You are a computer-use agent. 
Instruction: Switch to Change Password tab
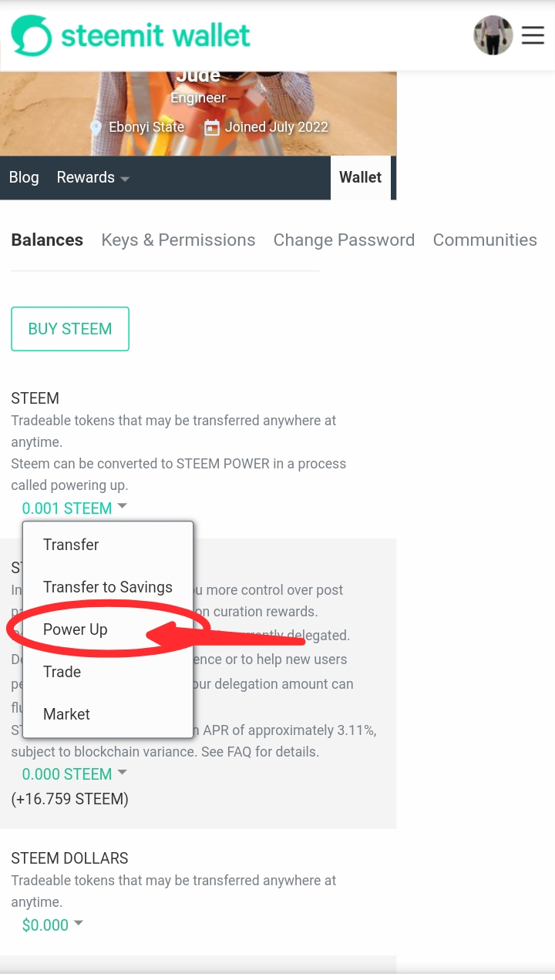tap(344, 240)
